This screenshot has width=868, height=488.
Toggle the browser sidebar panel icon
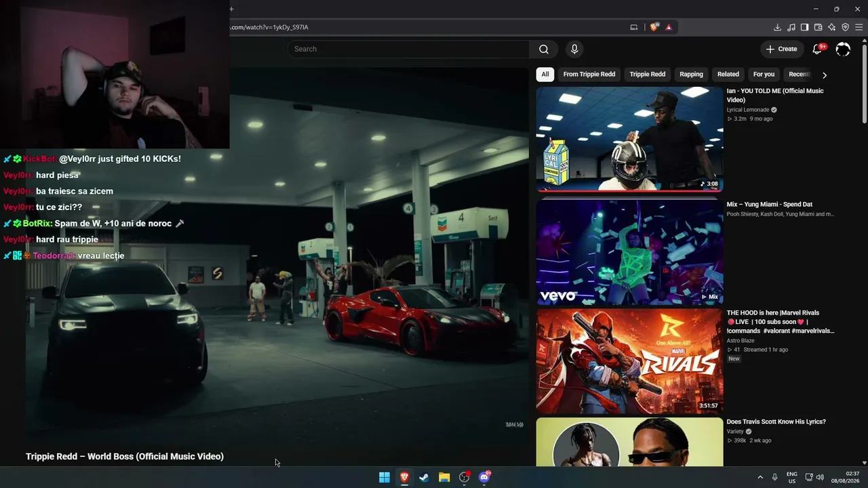point(804,27)
